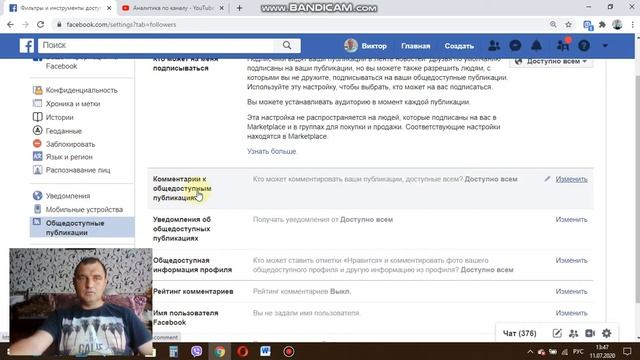The image size is (640, 360).
Task: Click video room icon in chat bar
Action: [x=590, y=333]
